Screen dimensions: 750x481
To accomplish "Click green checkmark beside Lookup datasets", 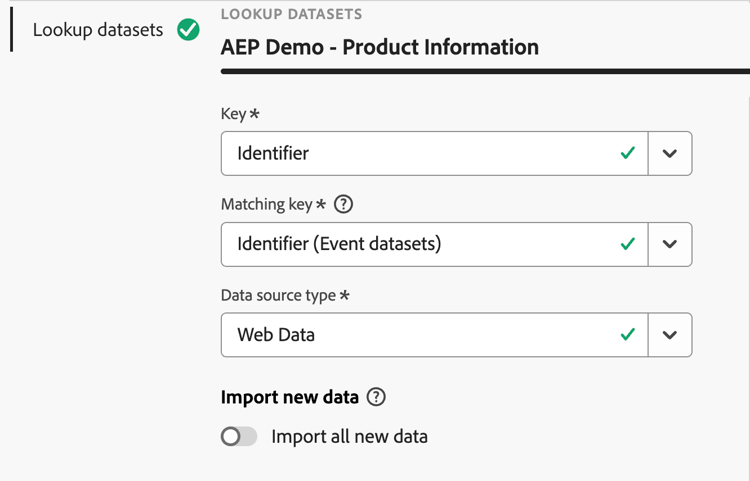I will click(188, 30).
